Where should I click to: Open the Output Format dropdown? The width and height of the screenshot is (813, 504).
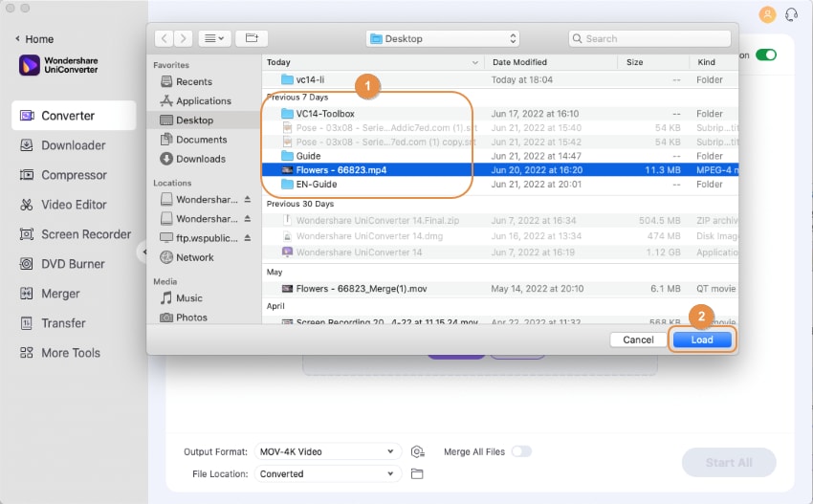327,451
